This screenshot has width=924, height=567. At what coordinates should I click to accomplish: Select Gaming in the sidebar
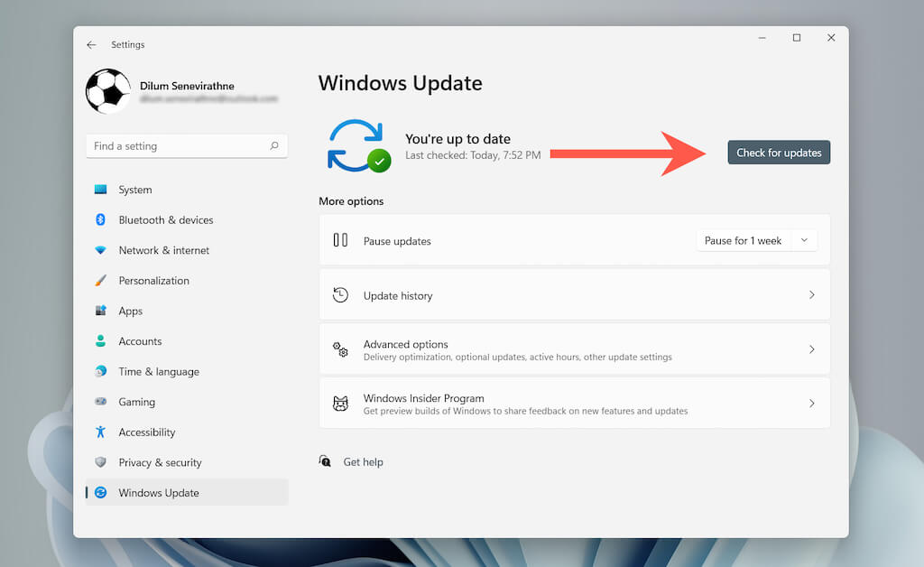point(186,402)
